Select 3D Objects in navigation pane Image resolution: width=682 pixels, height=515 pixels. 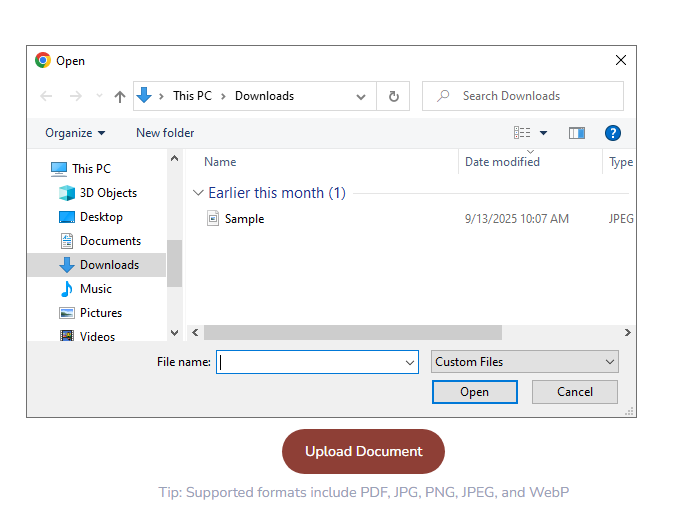[x=108, y=193]
